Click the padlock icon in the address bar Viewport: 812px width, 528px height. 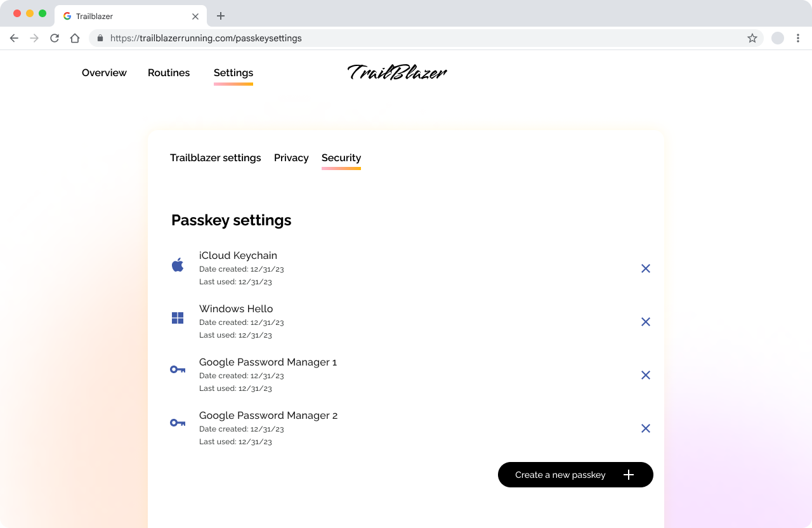coord(100,38)
